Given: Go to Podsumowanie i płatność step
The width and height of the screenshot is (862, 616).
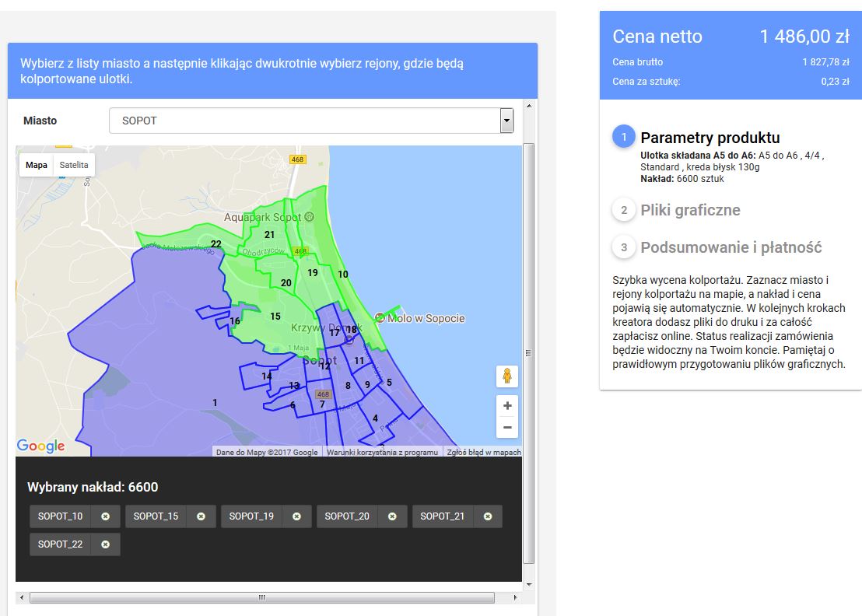Looking at the screenshot, I should point(730,247).
